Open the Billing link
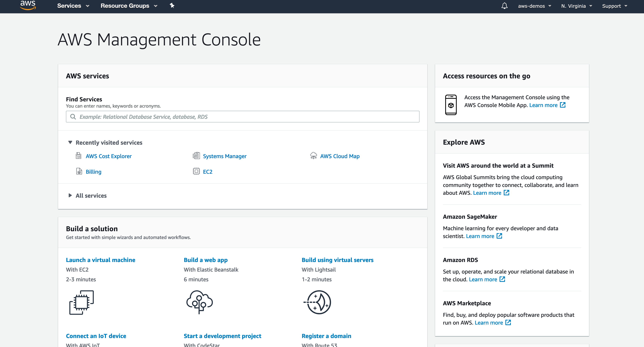 [93, 172]
